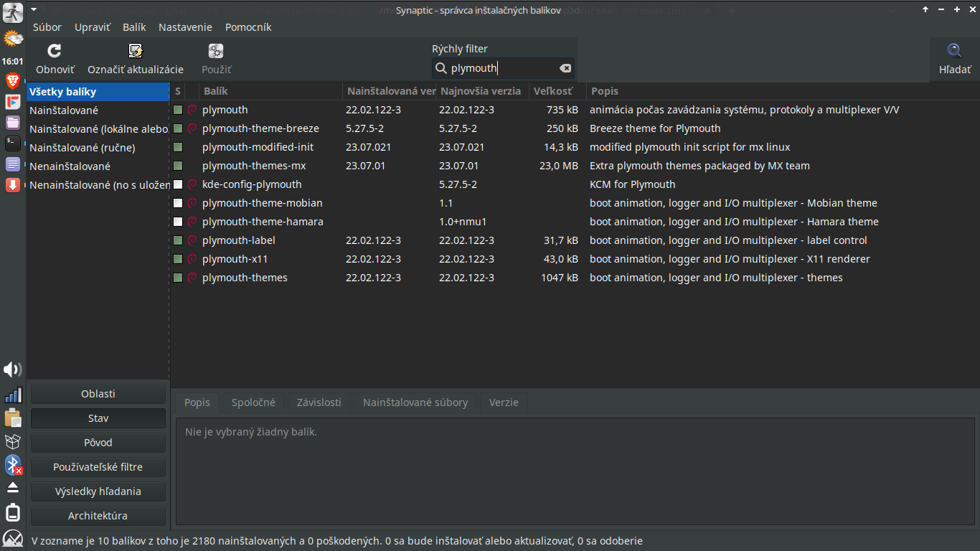The height and width of the screenshot is (551, 980).
Task: Click the Stav filter button
Action: click(x=98, y=418)
